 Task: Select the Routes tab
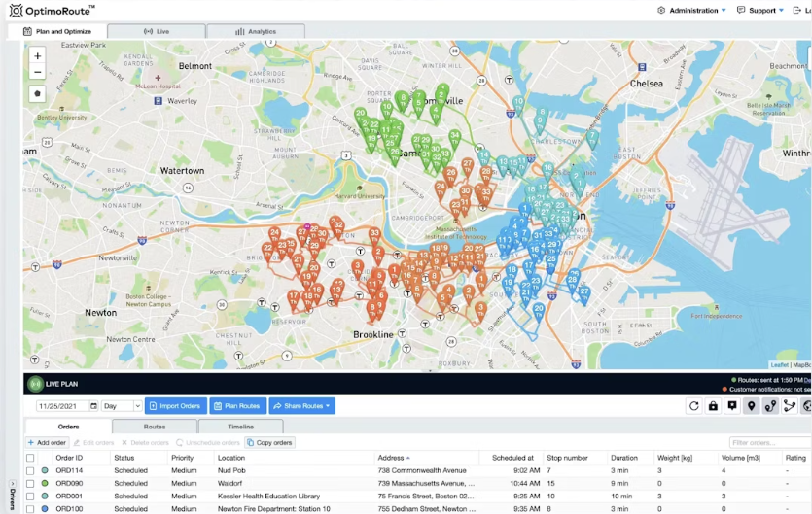[155, 428]
